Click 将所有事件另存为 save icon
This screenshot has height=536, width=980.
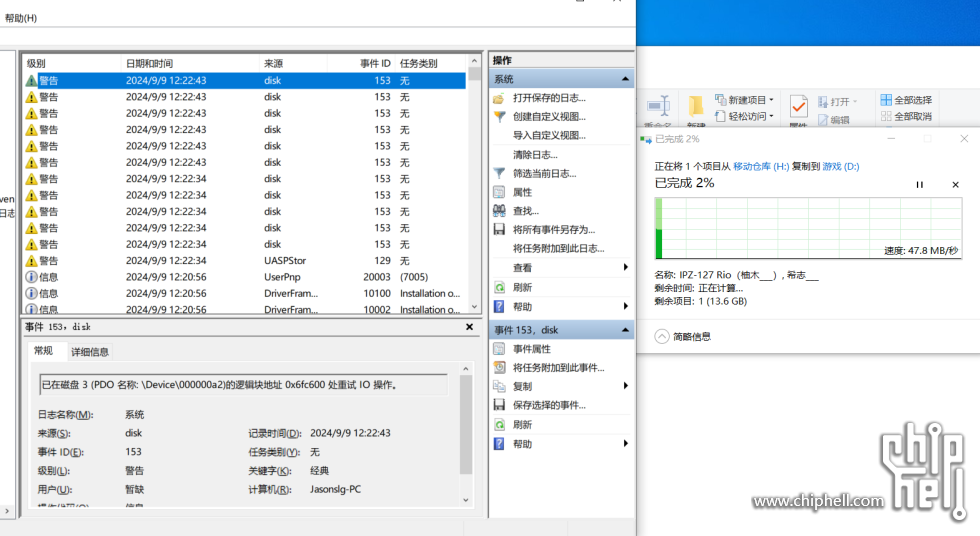499,230
